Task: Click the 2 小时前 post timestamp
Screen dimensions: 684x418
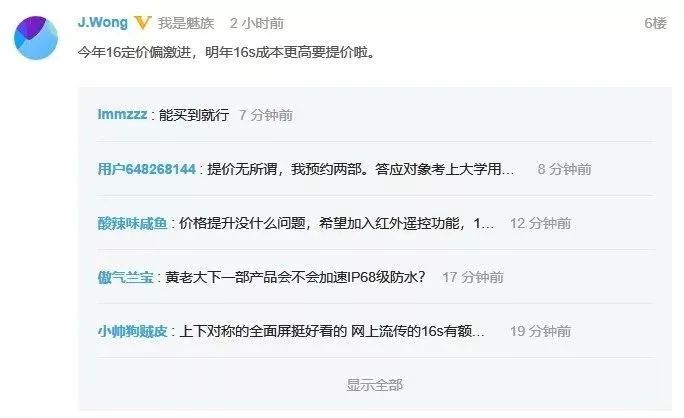Action: 256,23
